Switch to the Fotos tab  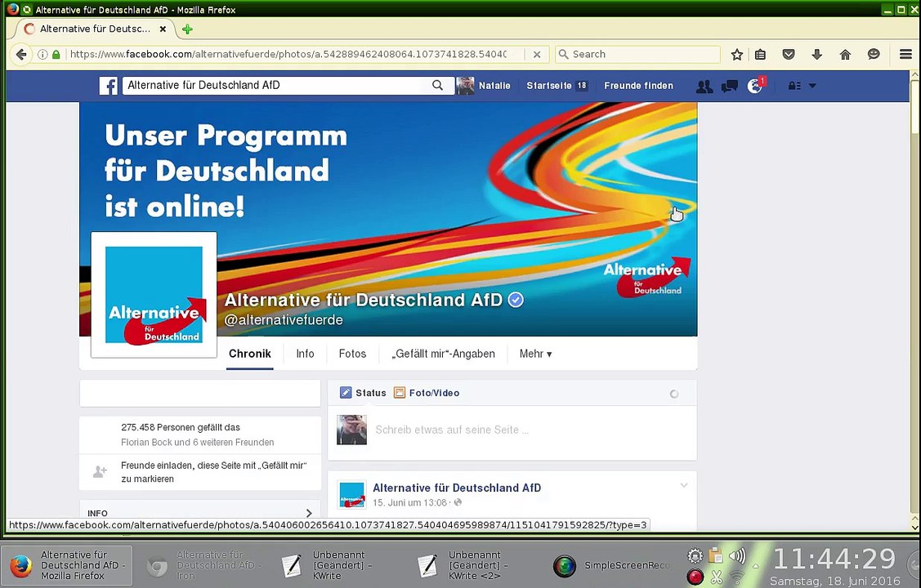[x=352, y=354]
